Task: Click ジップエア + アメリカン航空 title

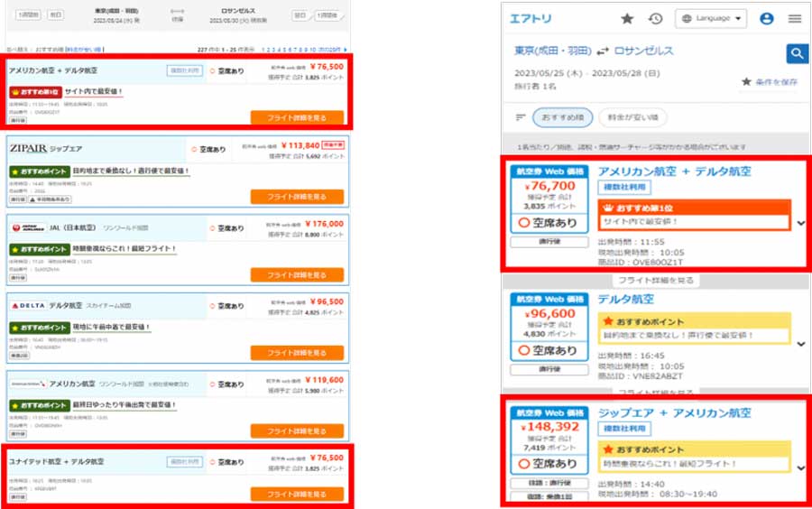Action: (675, 412)
